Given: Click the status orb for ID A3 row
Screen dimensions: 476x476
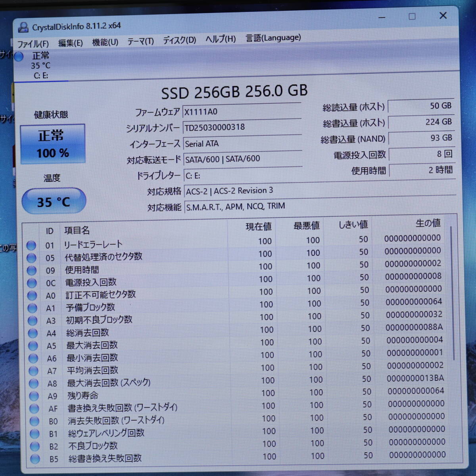Looking at the screenshot, I should pos(33,321).
